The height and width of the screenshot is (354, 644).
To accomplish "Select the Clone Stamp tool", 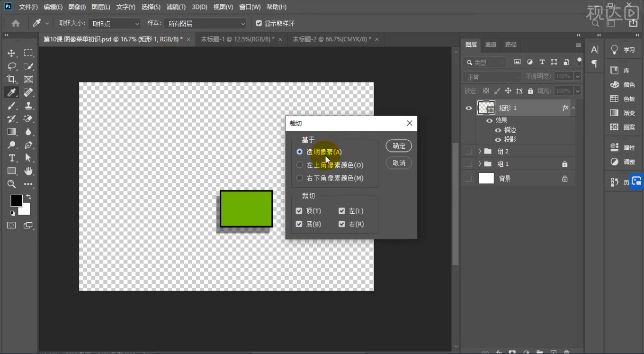I will coord(28,105).
